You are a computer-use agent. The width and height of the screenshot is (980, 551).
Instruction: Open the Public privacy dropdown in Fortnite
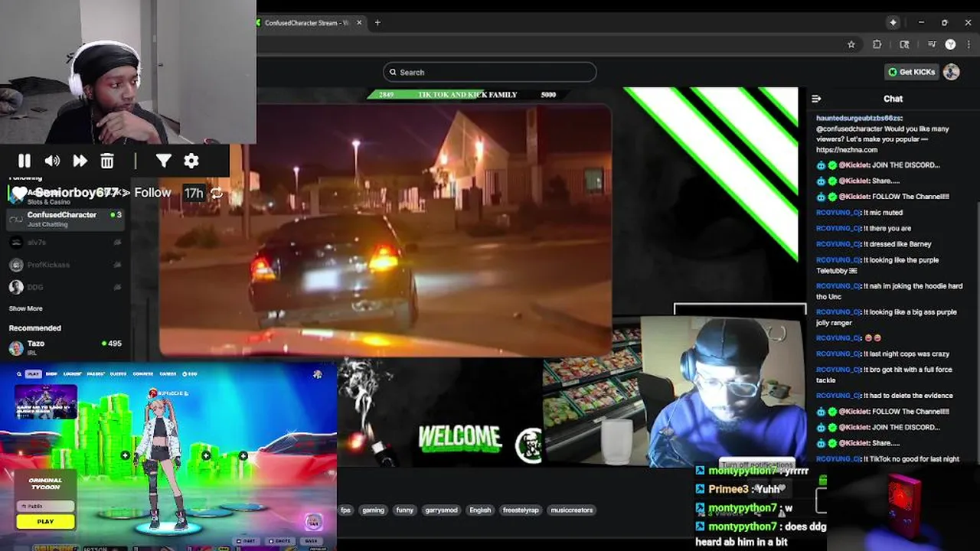pos(45,507)
